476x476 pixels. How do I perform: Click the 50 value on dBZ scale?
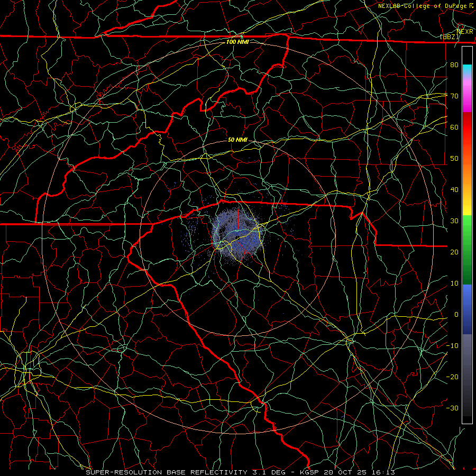point(454,159)
